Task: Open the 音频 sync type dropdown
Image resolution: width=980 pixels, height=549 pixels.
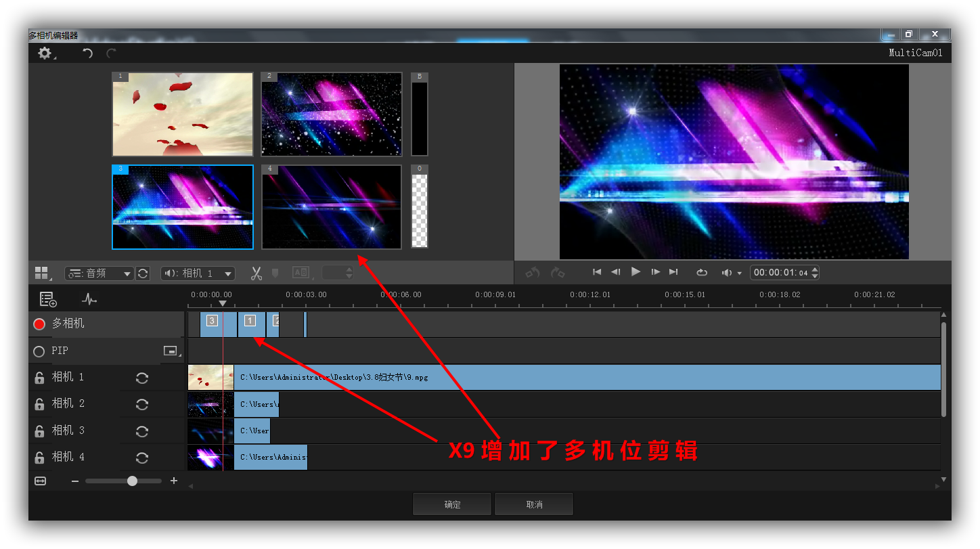Action: pos(99,273)
